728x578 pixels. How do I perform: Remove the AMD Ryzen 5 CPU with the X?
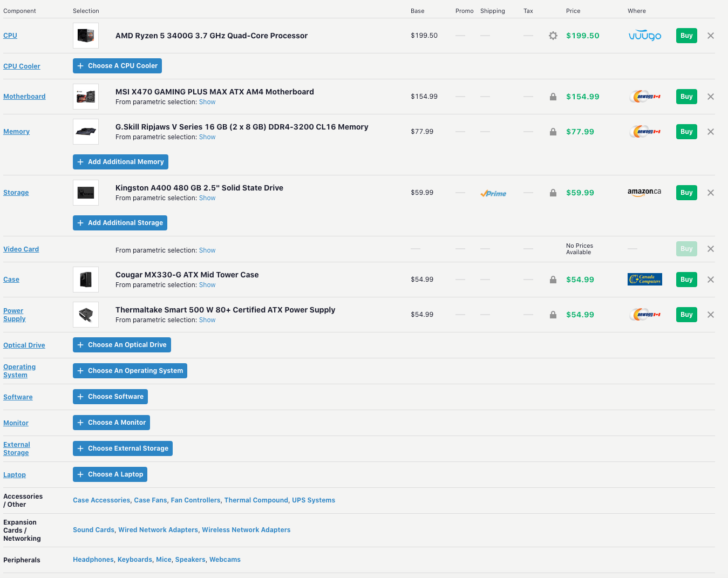click(711, 36)
